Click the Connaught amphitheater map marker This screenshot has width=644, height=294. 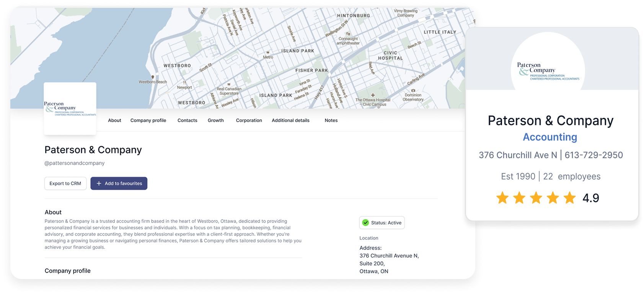click(x=348, y=34)
